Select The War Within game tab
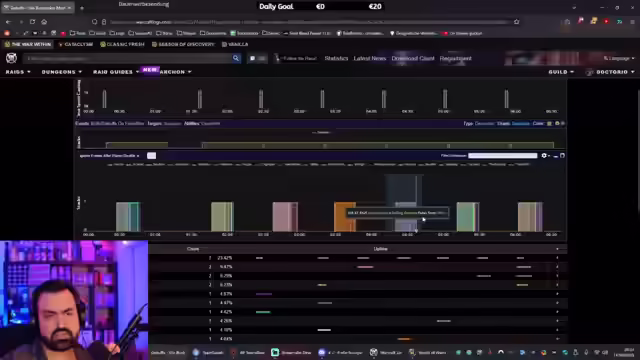 (x=28, y=44)
